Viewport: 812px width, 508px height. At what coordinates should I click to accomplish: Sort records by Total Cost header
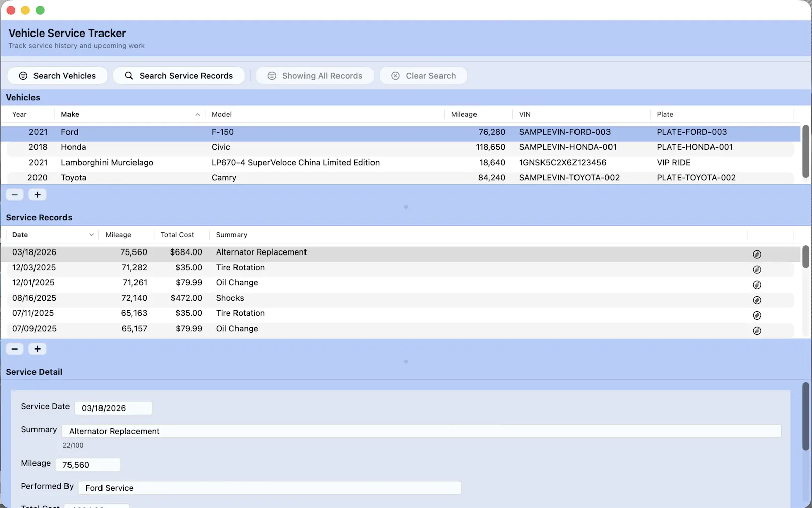tap(182, 235)
